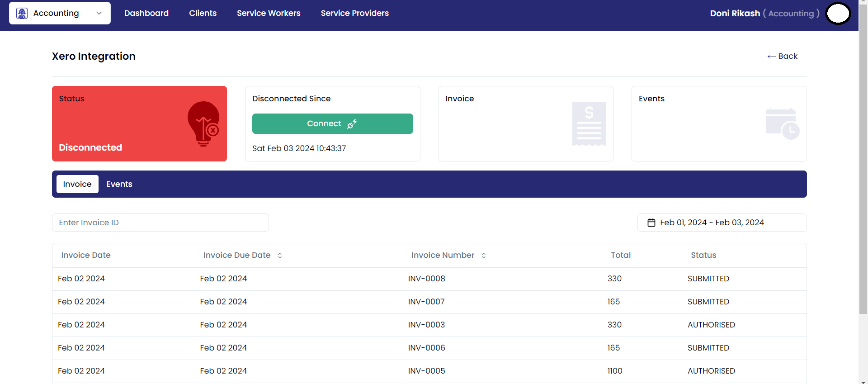Click the invoice receipt dollar icon

[x=589, y=123]
